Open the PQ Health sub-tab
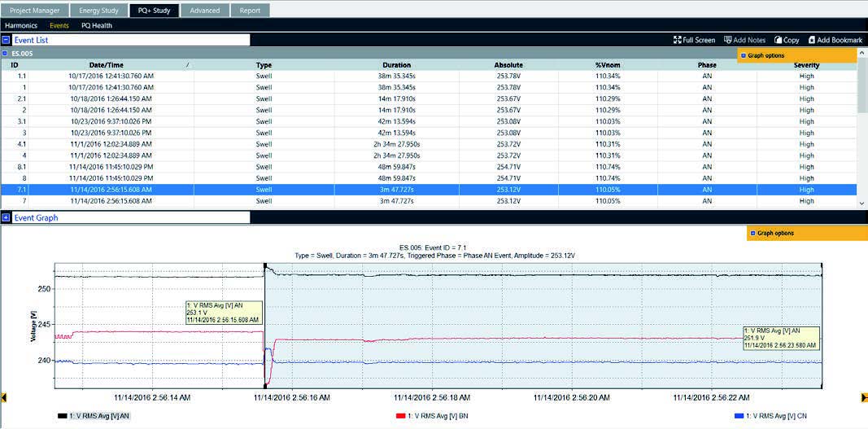This screenshot has height=429, width=868. click(x=96, y=25)
